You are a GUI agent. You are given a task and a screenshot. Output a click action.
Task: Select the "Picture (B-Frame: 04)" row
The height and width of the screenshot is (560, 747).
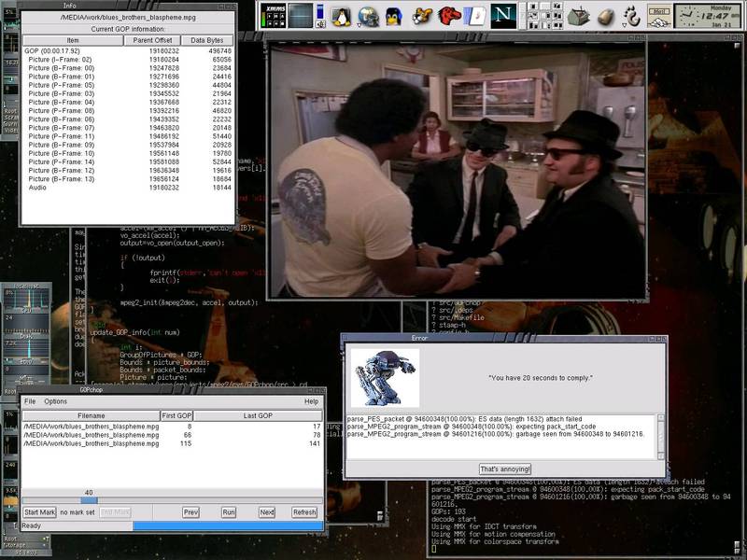click(128, 103)
